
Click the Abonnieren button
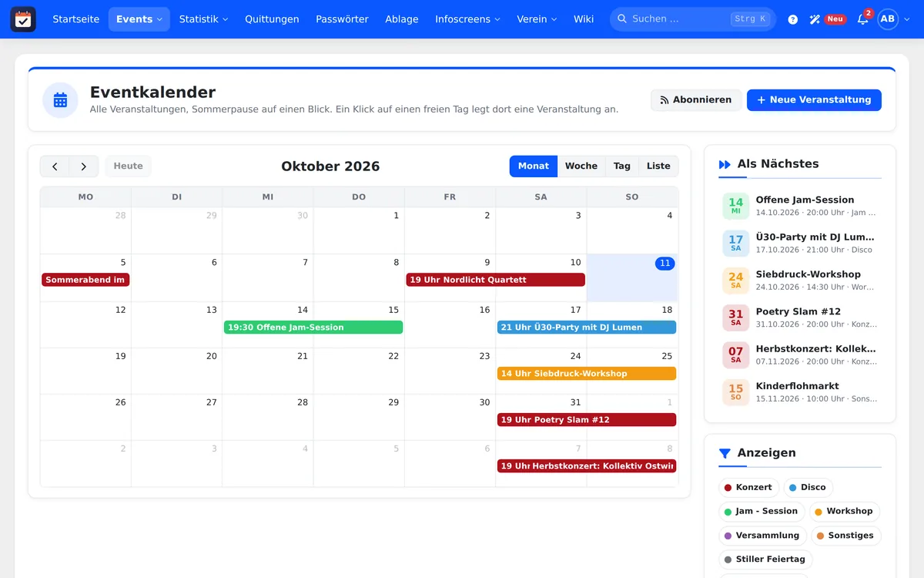[696, 100]
